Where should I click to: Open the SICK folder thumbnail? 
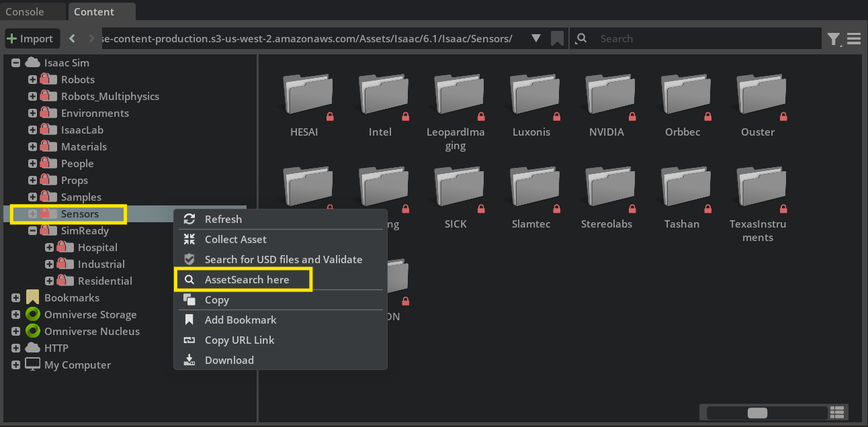coord(459,188)
